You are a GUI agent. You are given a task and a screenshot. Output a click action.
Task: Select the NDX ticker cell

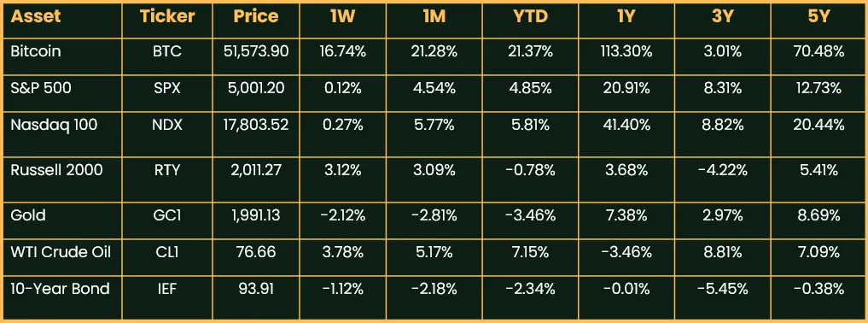tap(166, 126)
